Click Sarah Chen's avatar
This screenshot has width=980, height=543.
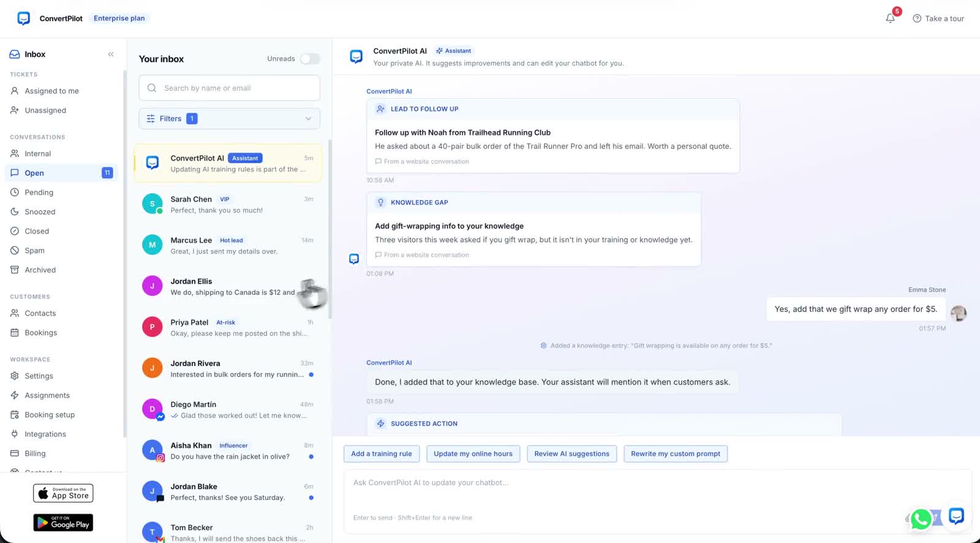click(152, 204)
